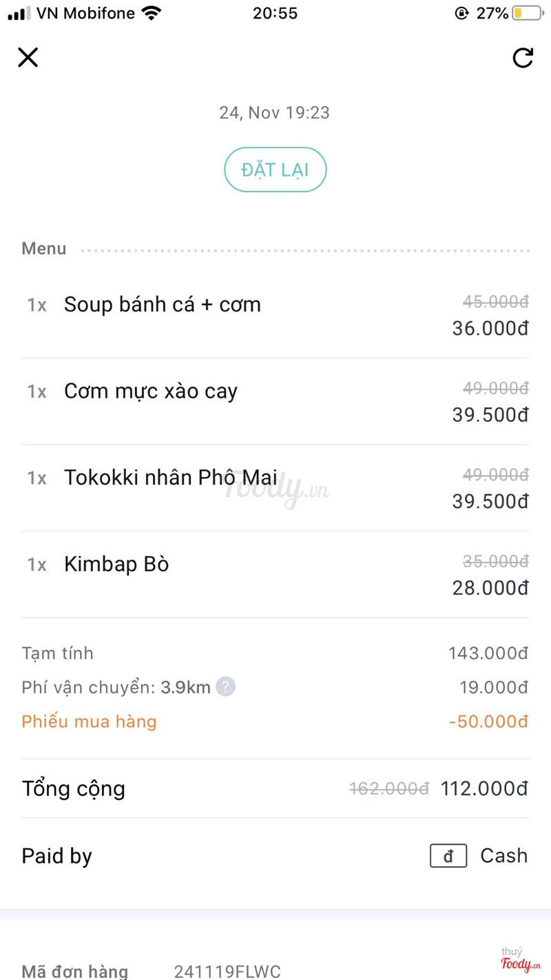Tap the cellular signal bars icon

19,13
